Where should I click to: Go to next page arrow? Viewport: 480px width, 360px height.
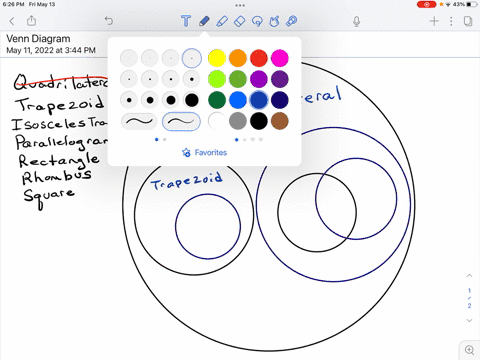coord(469,320)
